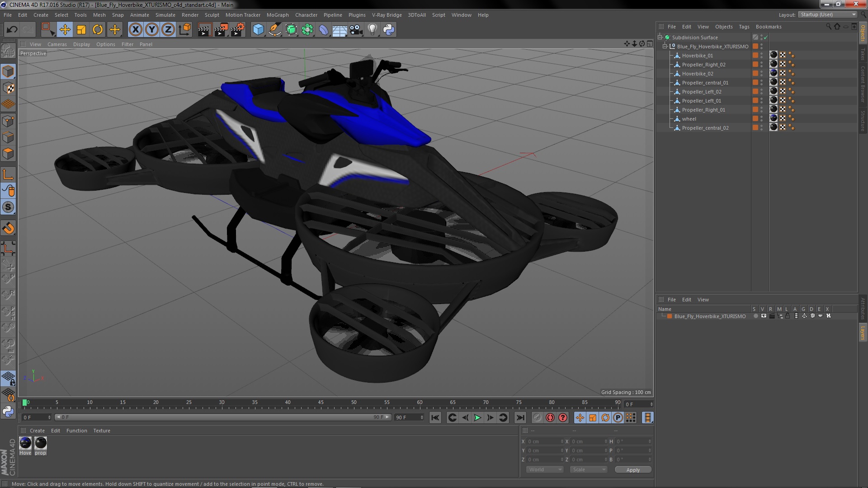Click the magnet icon in left sidebar
The image size is (868, 488).
click(x=8, y=228)
